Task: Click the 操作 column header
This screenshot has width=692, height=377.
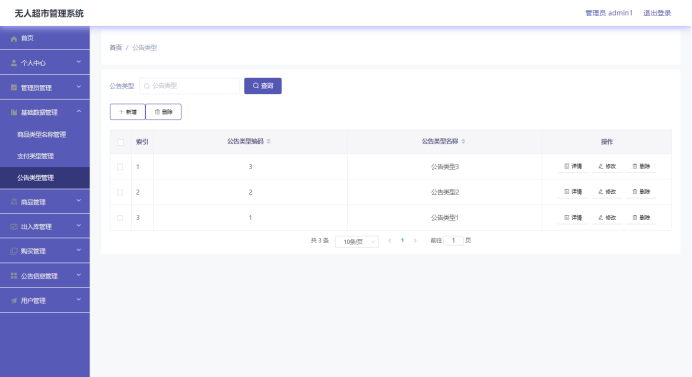Action: click(x=607, y=142)
